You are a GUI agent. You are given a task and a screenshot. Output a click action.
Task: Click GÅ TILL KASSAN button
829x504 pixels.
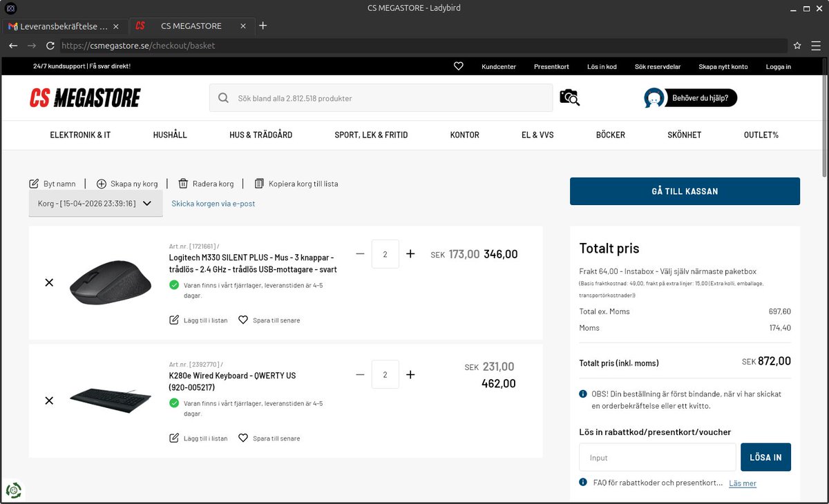pyautogui.click(x=685, y=191)
